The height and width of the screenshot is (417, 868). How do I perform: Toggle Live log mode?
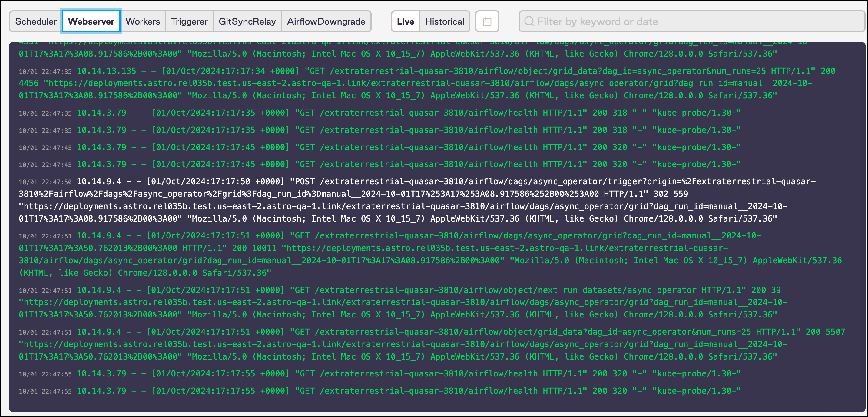pyautogui.click(x=405, y=21)
